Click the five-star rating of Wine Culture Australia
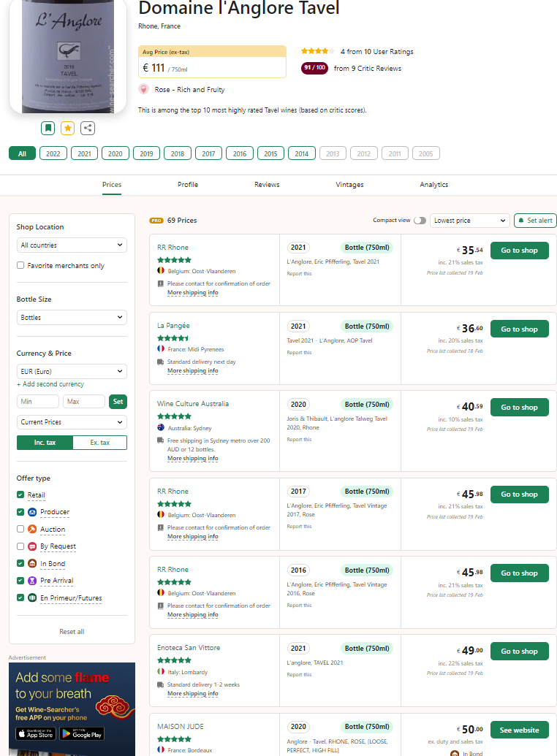 pos(174,416)
